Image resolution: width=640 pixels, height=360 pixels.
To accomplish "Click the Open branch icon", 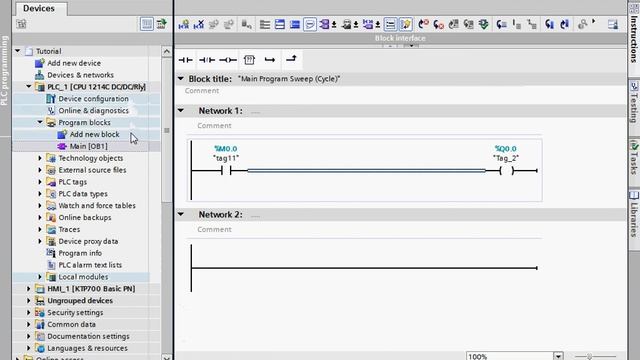I will click(x=270, y=60).
